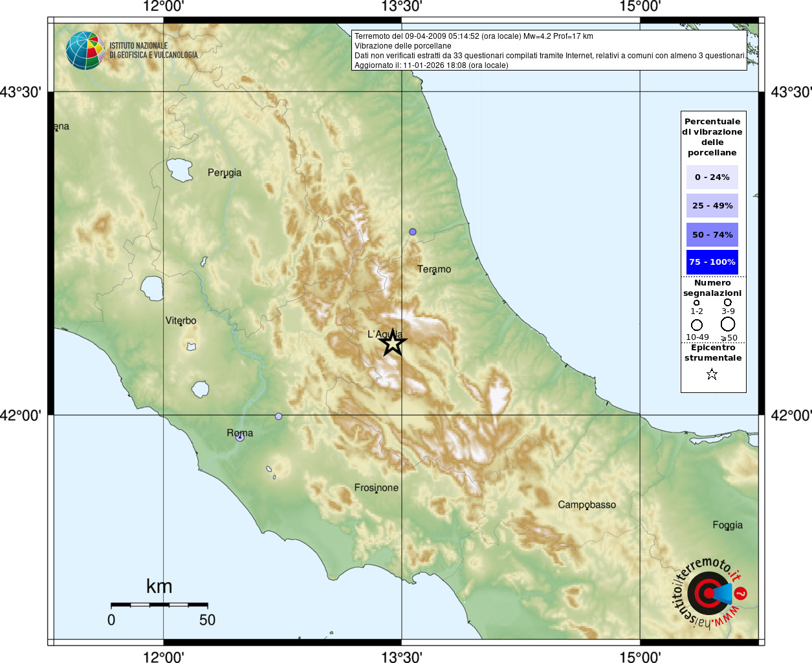Screen dimensions: 812x663
Task: Click the report circle northeast of Roma
Action: tap(279, 416)
